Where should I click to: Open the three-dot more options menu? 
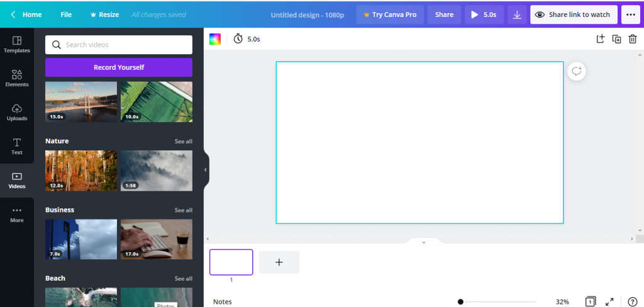pyautogui.click(x=631, y=15)
